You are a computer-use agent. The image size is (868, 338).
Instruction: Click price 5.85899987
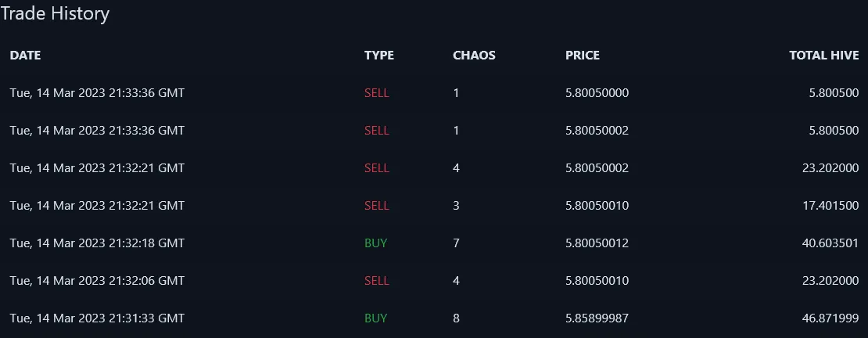597,318
